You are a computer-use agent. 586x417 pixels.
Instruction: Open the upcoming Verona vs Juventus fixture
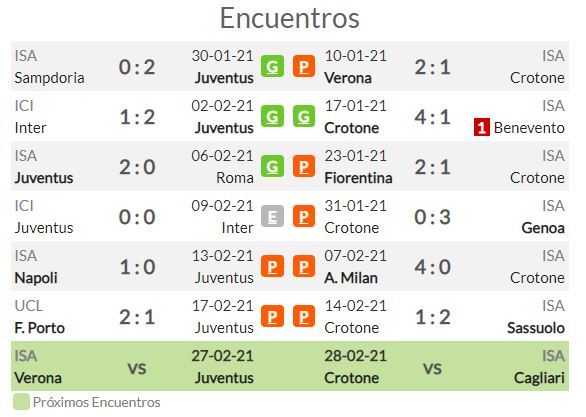tap(134, 366)
